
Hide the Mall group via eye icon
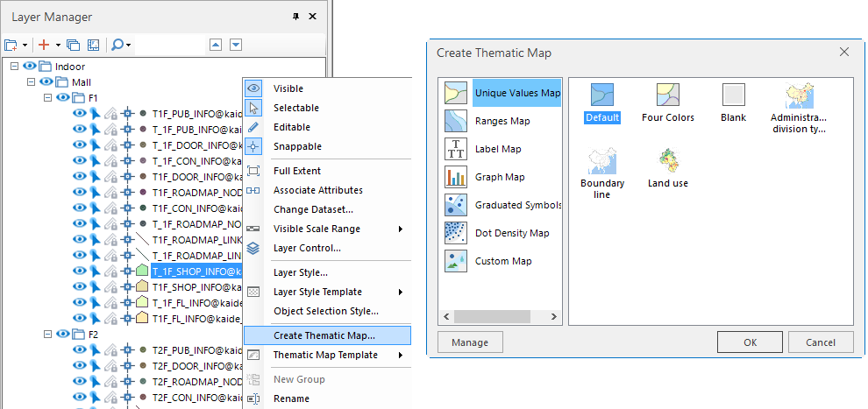[x=46, y=82]
